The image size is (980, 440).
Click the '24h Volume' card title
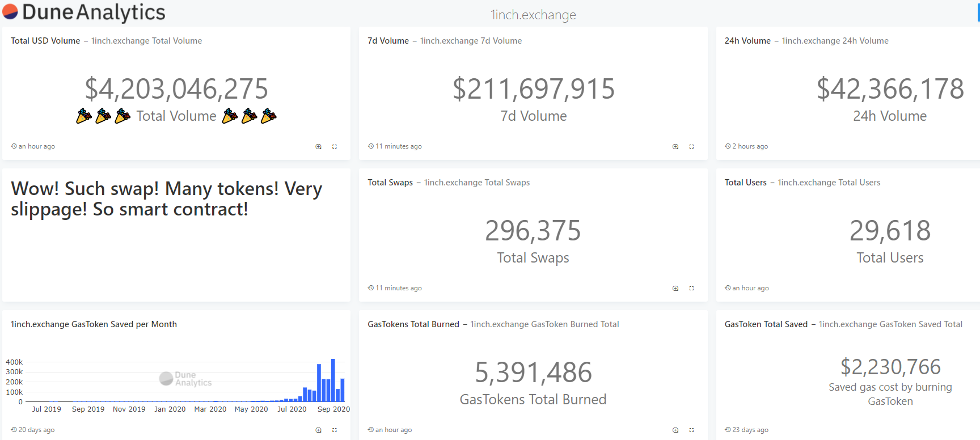tap(747, 41)
